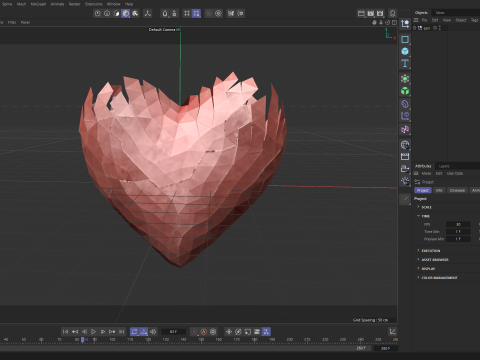Expand the ASSET BROWSER section
The width and height of the screenshot is (480, 360).
(435, 260)
